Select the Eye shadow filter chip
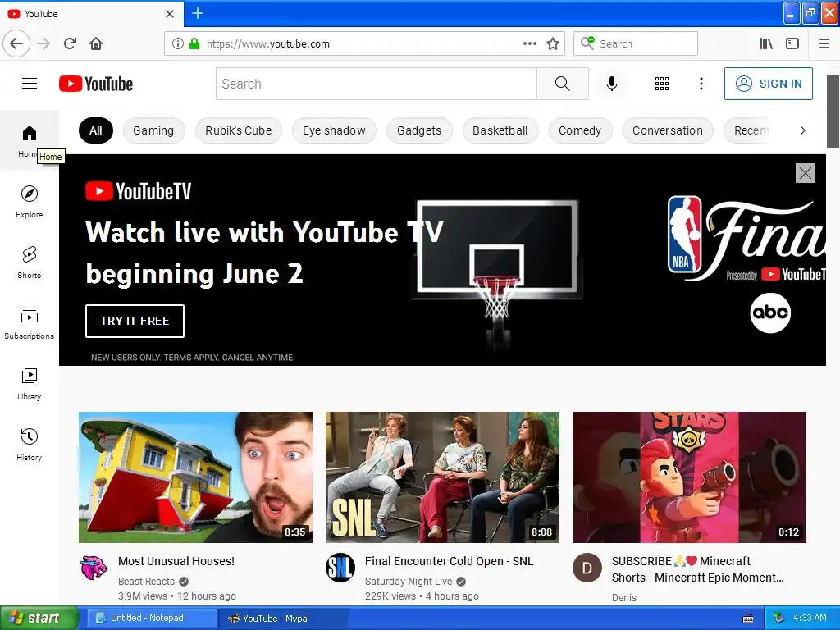This screenshot has width=840, height=630. [x=334, y=130]
